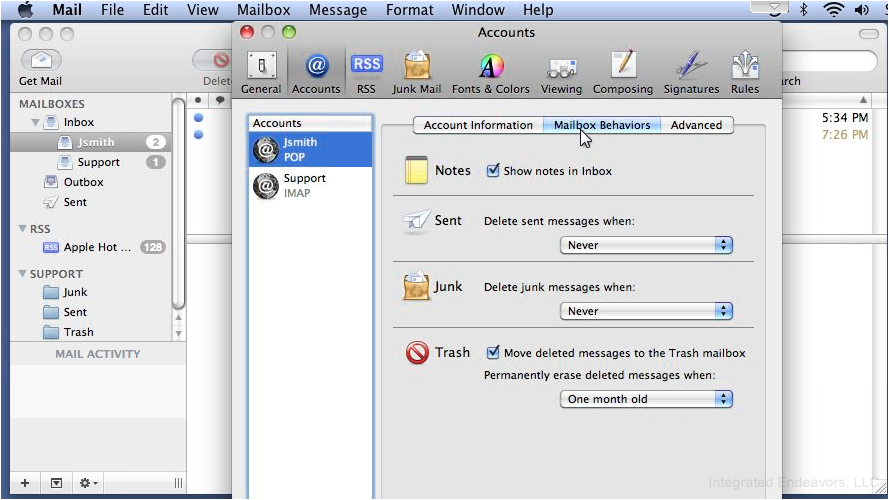
Task: Select Support IMAP account in list
Action: (x=310, y=185)
